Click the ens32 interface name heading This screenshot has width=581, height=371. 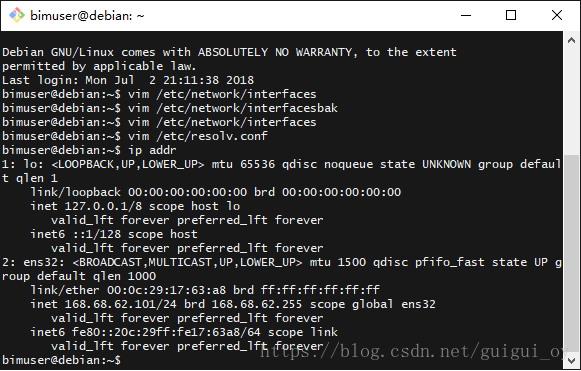43,262
